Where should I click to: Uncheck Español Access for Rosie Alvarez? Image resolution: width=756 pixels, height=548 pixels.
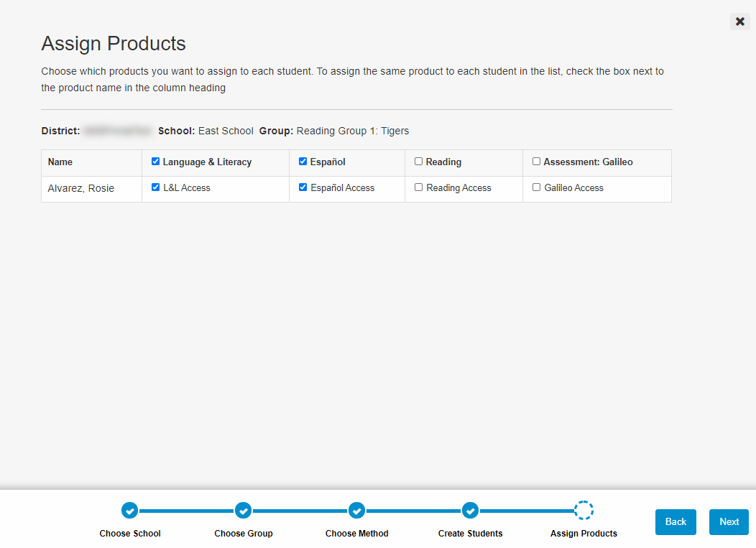303,187
